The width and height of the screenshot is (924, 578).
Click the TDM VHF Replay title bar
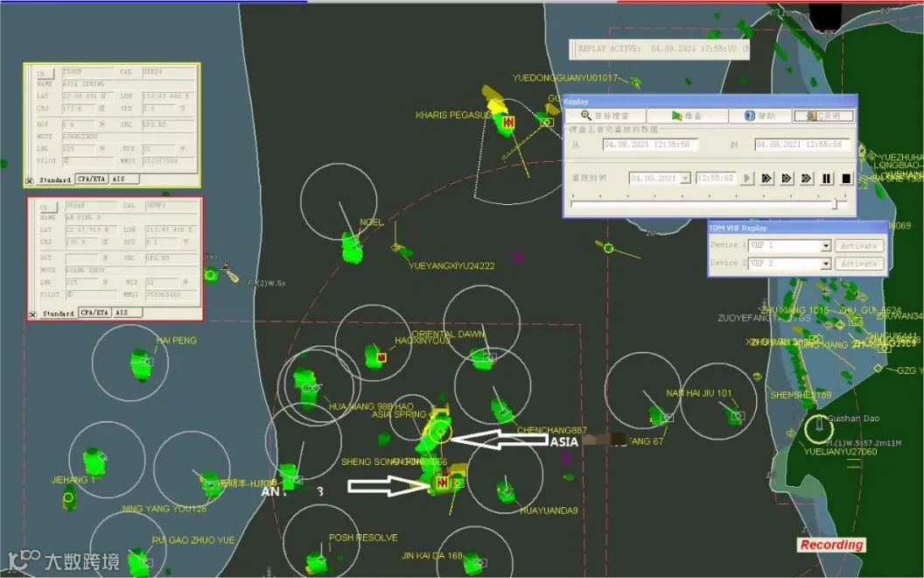click(797, 228)
